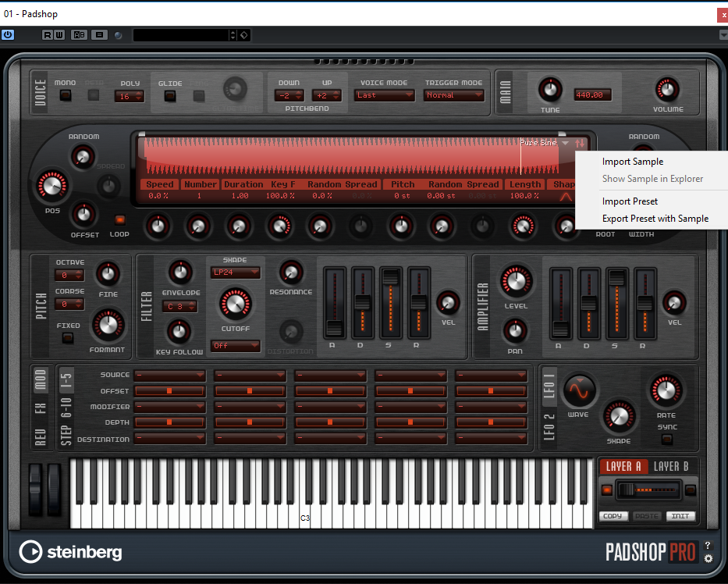Image resolution: width=728 pixels, height=584 pixels.
Task: Select Import Preset from menu
Action: [630, 201]
